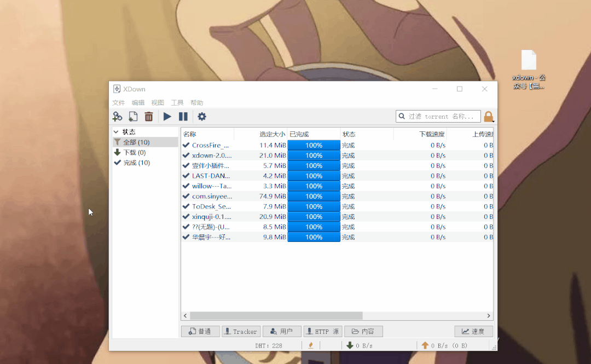
Task: Click progress bar of xdown-2.0 row
Action: tap(314, 155)
